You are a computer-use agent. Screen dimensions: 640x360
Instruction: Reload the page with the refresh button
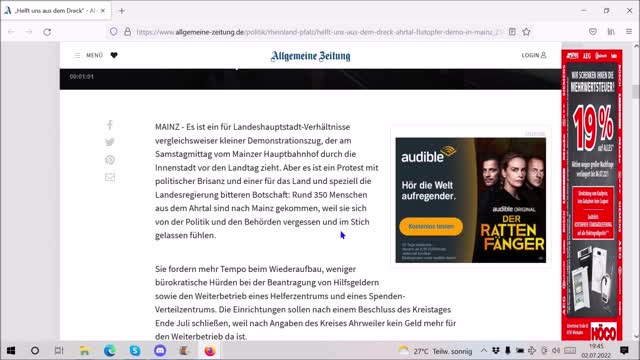tap(47, 32)
